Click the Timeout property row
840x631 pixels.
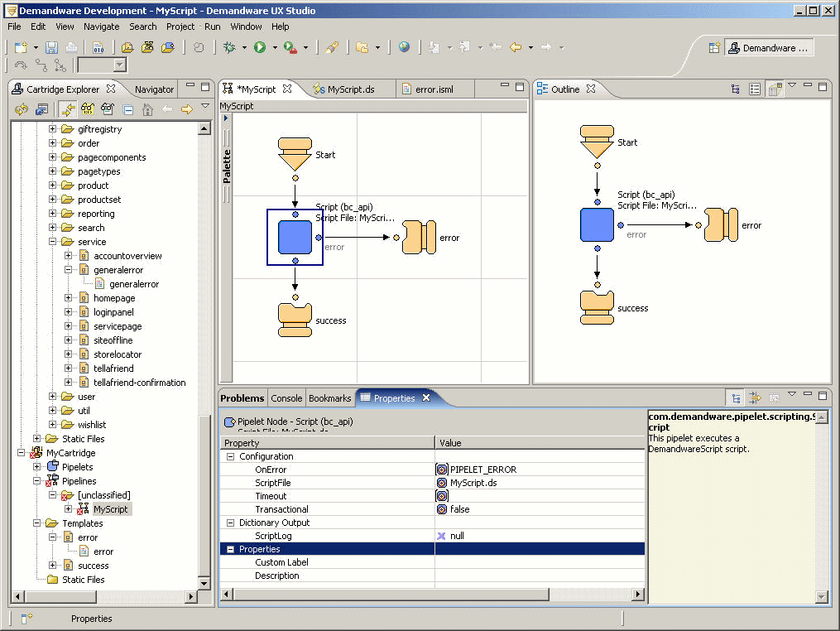pos(432,496)
